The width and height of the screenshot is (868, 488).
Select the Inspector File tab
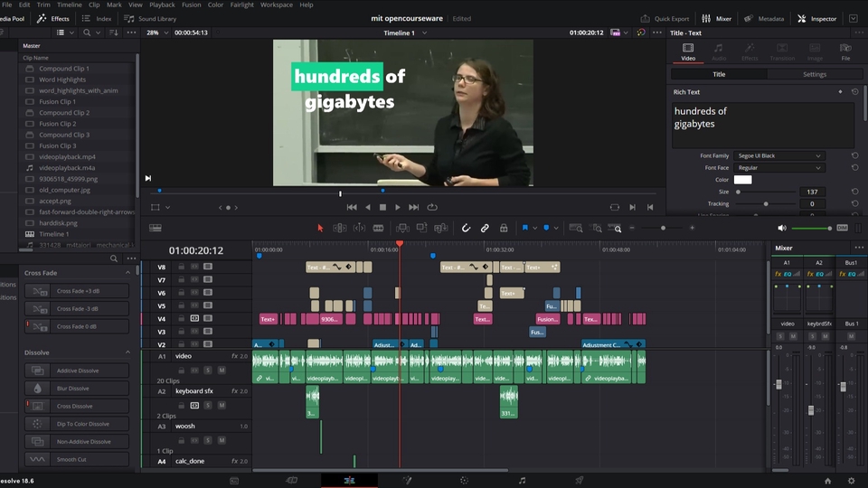point(845,52)
